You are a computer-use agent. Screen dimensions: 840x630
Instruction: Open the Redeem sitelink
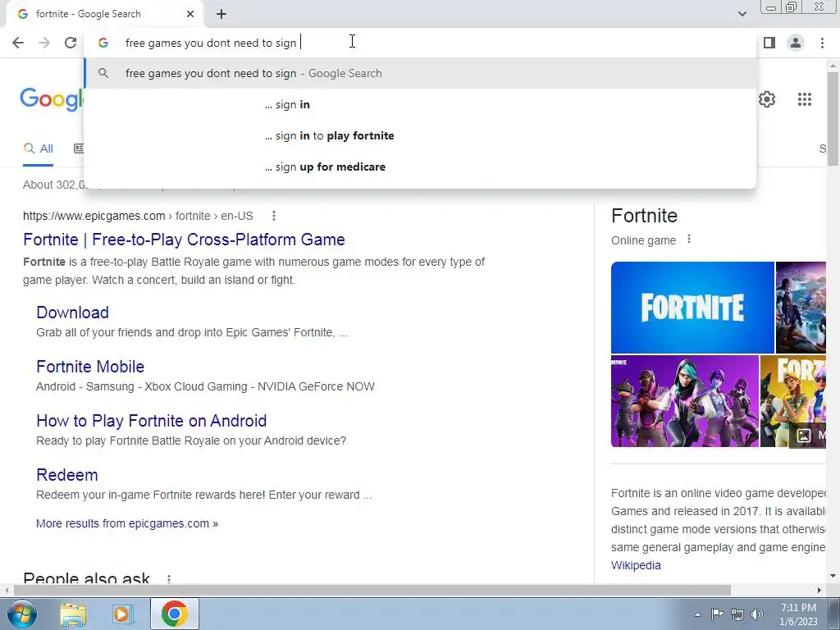point(67,475)
